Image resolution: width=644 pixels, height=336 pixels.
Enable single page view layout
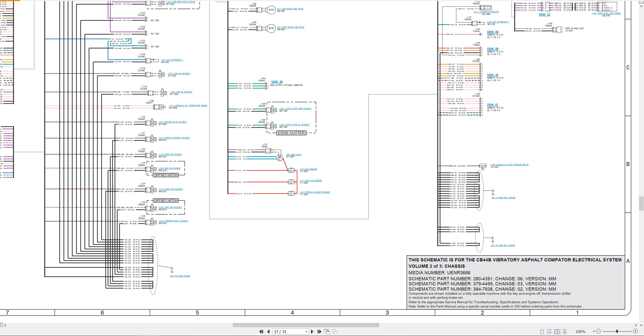(542, 331)
